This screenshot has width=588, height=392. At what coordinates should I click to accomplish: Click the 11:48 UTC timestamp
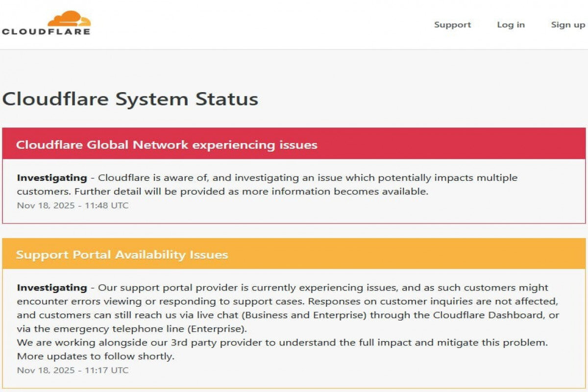tap(73, 205)
